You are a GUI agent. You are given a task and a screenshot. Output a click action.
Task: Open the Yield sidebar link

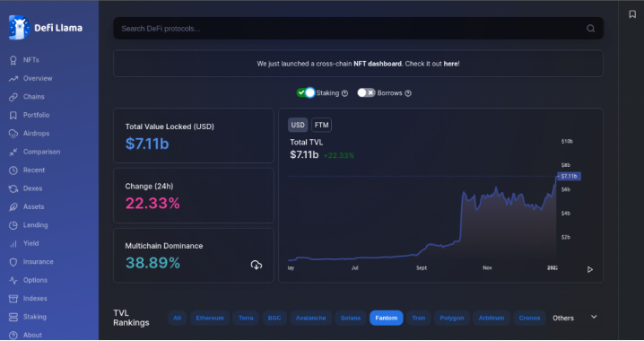[30, 243]
